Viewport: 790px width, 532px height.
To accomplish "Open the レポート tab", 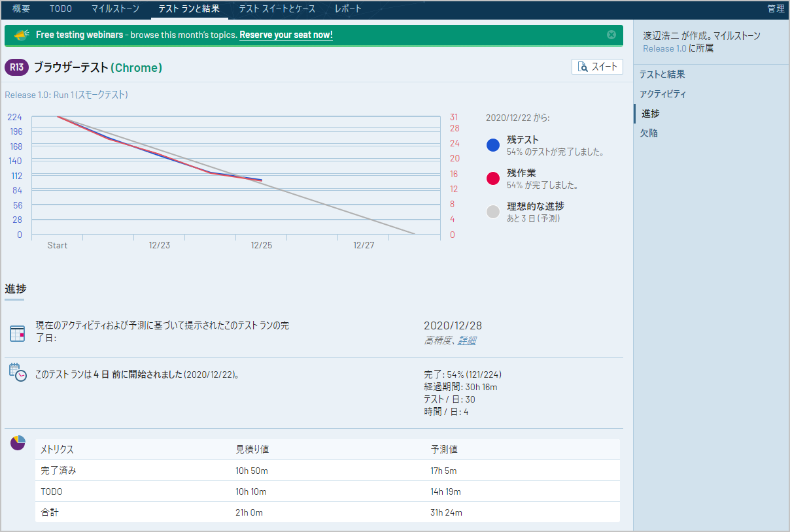I will [348, 9].
